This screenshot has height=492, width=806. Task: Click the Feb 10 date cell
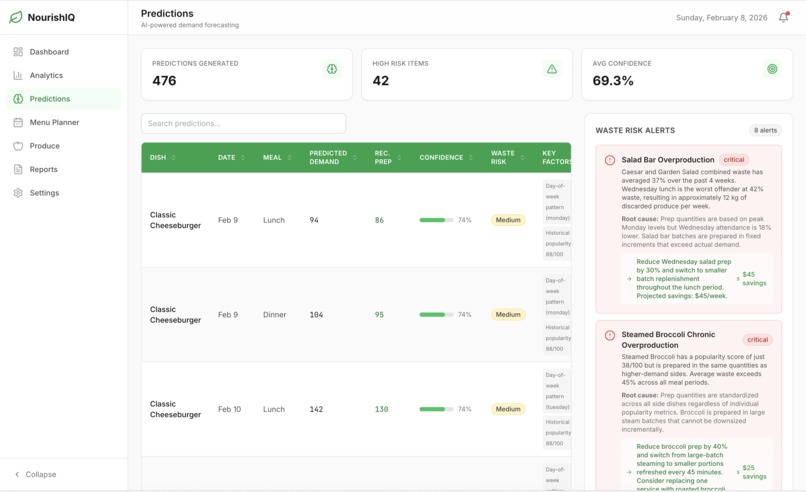[x=229, y=409]
